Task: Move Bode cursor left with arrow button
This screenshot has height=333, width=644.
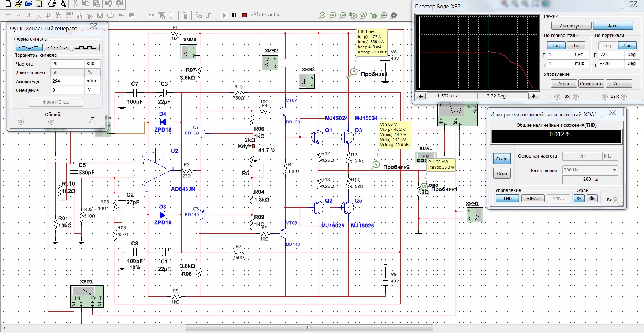Action: pos(421,96)
